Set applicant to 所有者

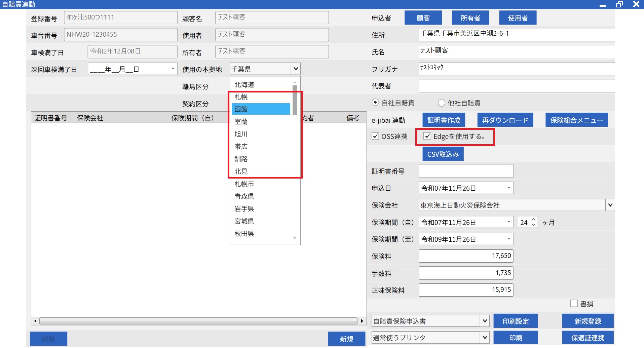point(470,18)
